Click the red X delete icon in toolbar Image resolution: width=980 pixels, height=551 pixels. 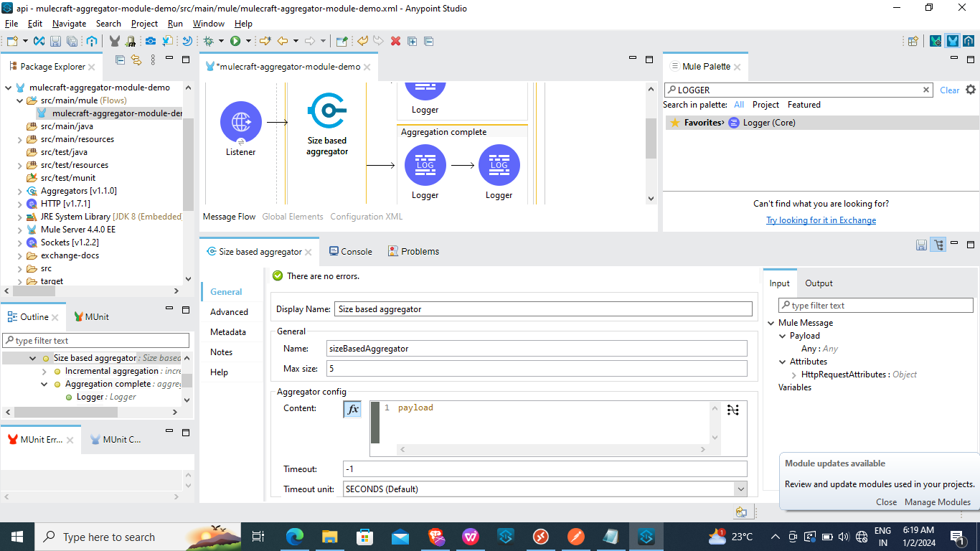[395, 42]
